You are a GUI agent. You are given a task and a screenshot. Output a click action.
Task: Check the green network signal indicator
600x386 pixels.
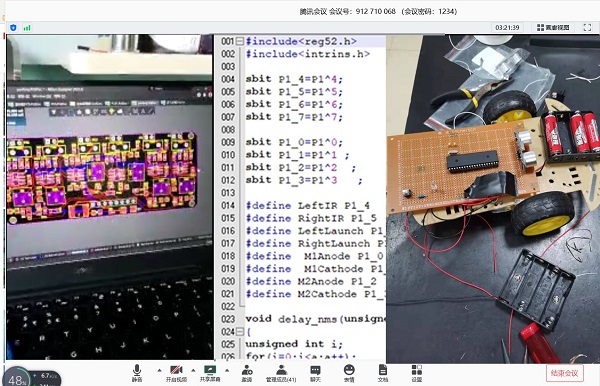click(x=27, y=28)
